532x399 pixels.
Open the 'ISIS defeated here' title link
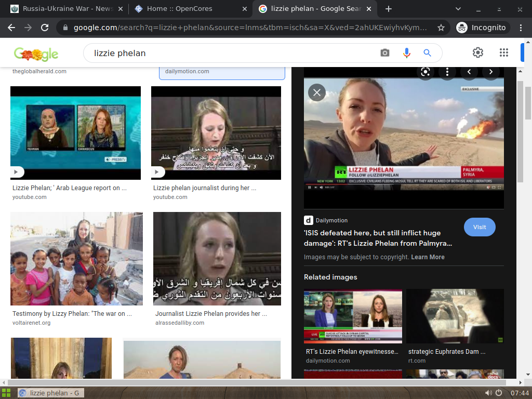(378, 238)
